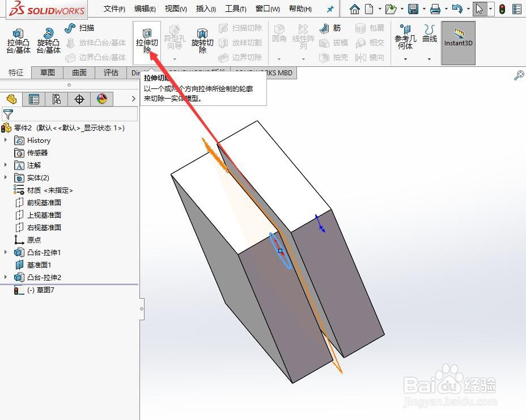Select the 原点 (Origin) item
This screenshot has height=420, width=526.
coord(28,240)
